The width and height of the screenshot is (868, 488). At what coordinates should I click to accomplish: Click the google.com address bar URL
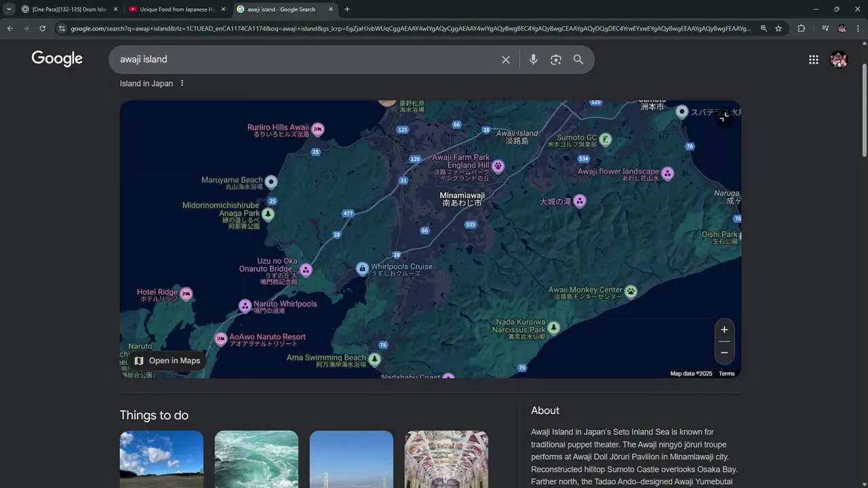click(x=410, y=28)
